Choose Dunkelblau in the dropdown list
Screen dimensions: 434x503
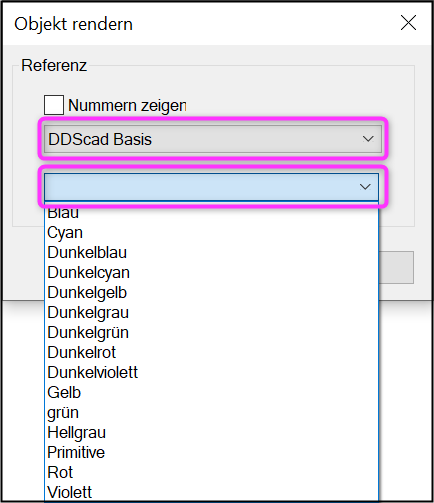point(212,252)
